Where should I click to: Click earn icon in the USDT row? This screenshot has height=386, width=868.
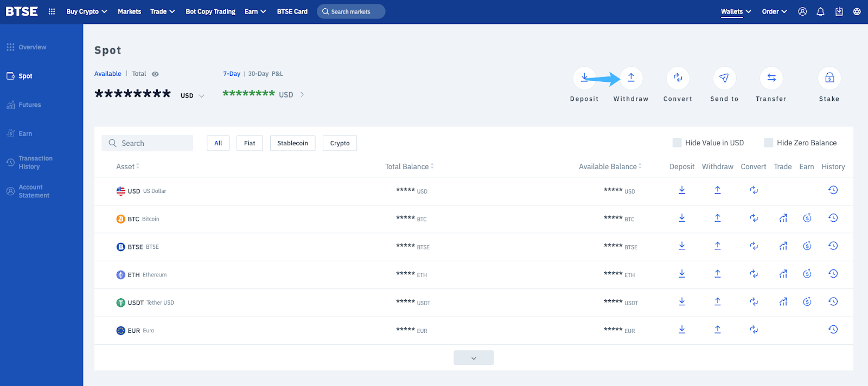(807, 301)
